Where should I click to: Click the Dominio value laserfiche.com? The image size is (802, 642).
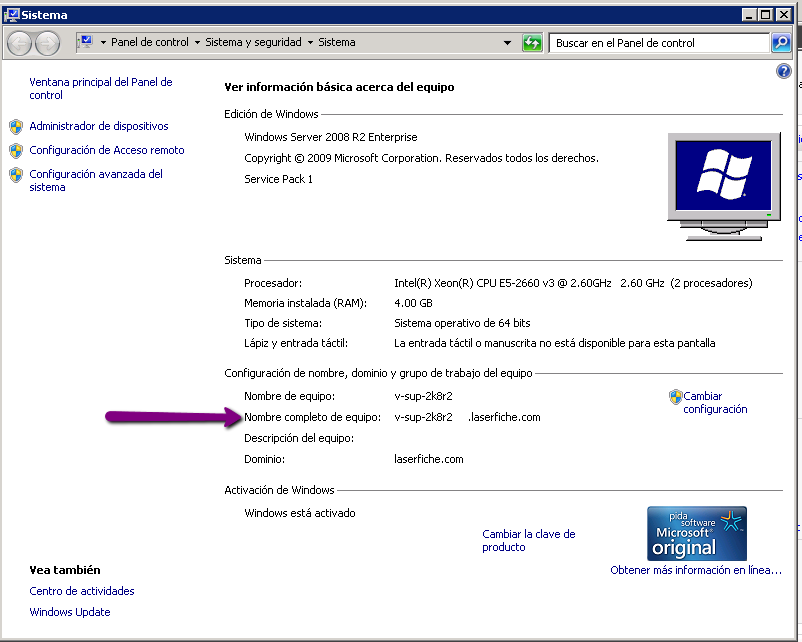pyautogui.click(x=429, y=459)
